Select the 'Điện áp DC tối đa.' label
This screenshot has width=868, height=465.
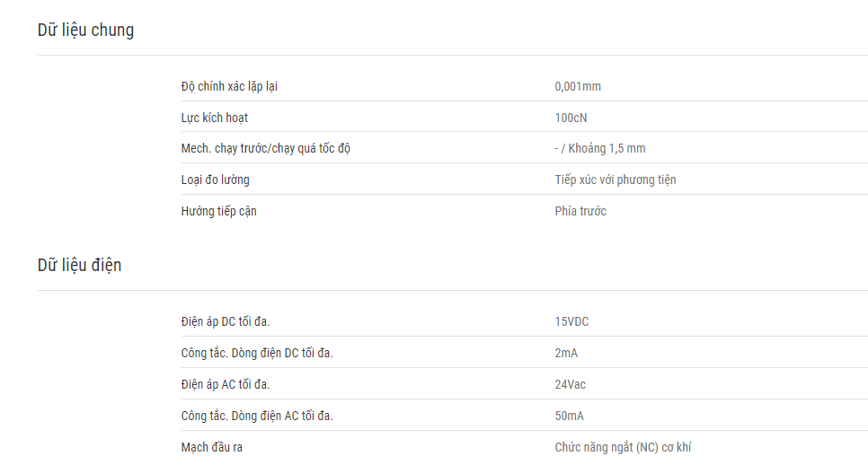226,321
